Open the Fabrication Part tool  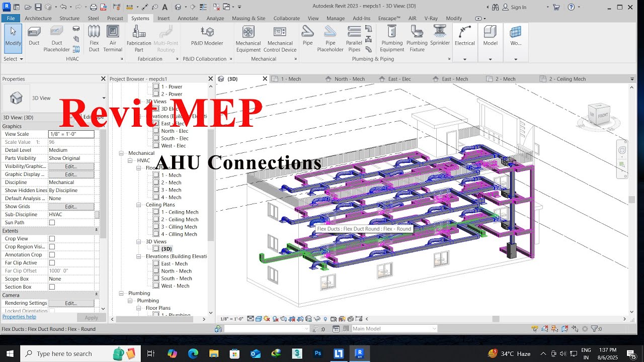pos(139,39)
